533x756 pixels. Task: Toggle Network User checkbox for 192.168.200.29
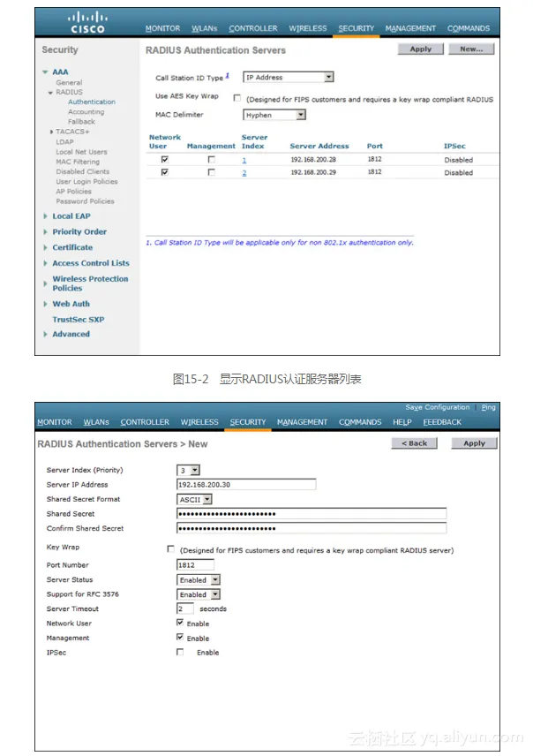(165, 172)
